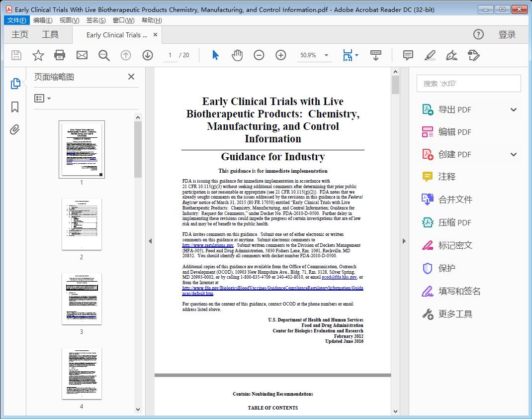Open the attachments paperclip panel
Screen dimensions: 532x419
(14, 129)
